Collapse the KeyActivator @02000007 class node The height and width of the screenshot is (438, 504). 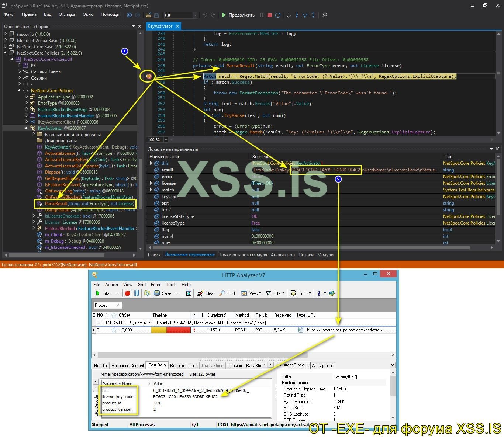[x=27, y=128]
